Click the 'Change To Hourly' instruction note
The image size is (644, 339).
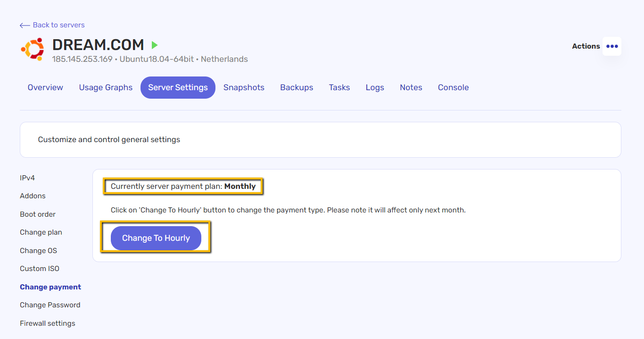[x=288, y=210]
